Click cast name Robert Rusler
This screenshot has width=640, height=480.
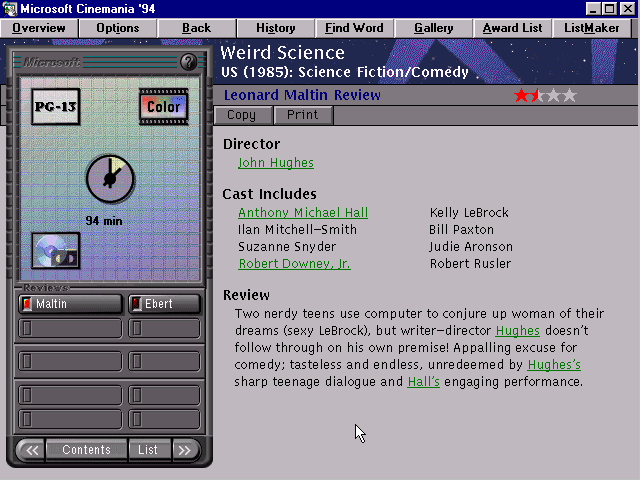coord(470,264)
